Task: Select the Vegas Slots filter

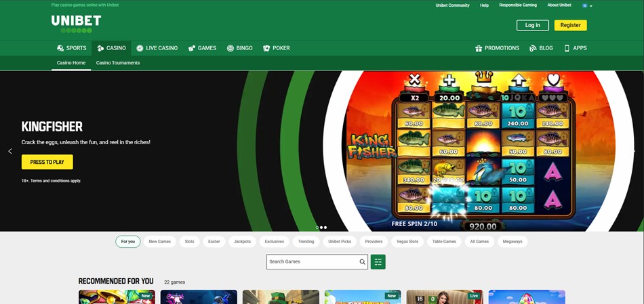Action: pos(407,242)
